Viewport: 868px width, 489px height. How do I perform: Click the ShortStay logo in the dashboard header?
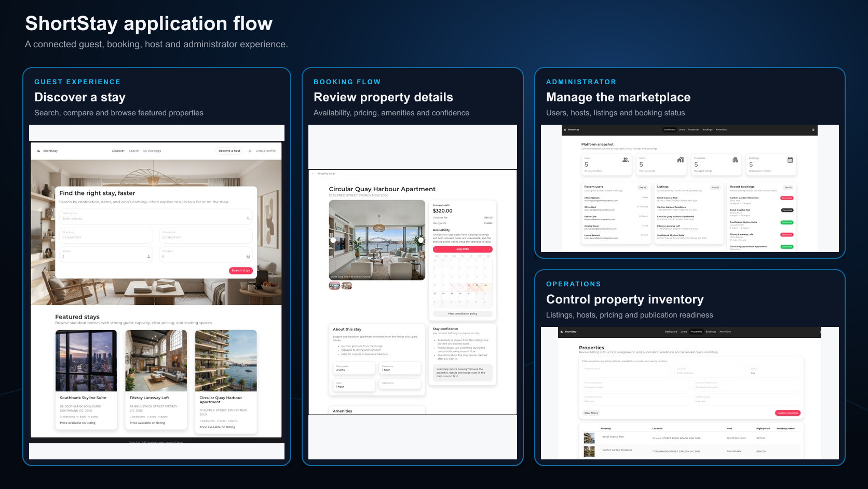572,129
